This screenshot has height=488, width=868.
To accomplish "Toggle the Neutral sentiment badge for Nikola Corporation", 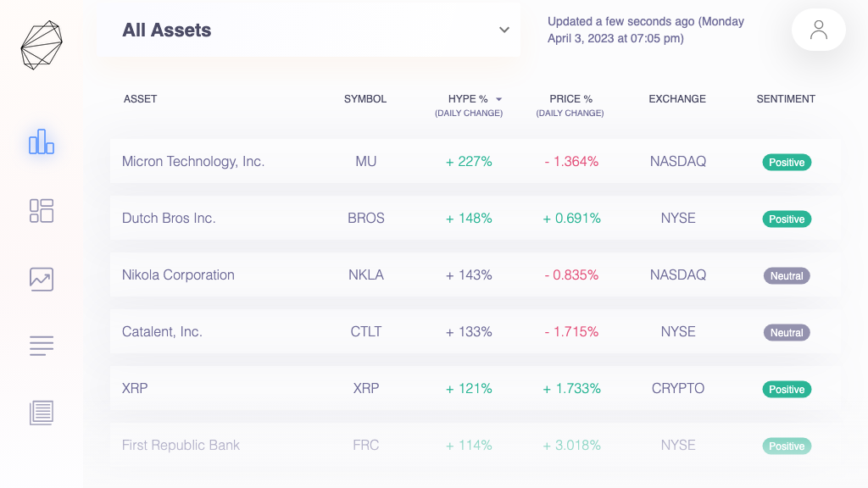I will point(787,275).
